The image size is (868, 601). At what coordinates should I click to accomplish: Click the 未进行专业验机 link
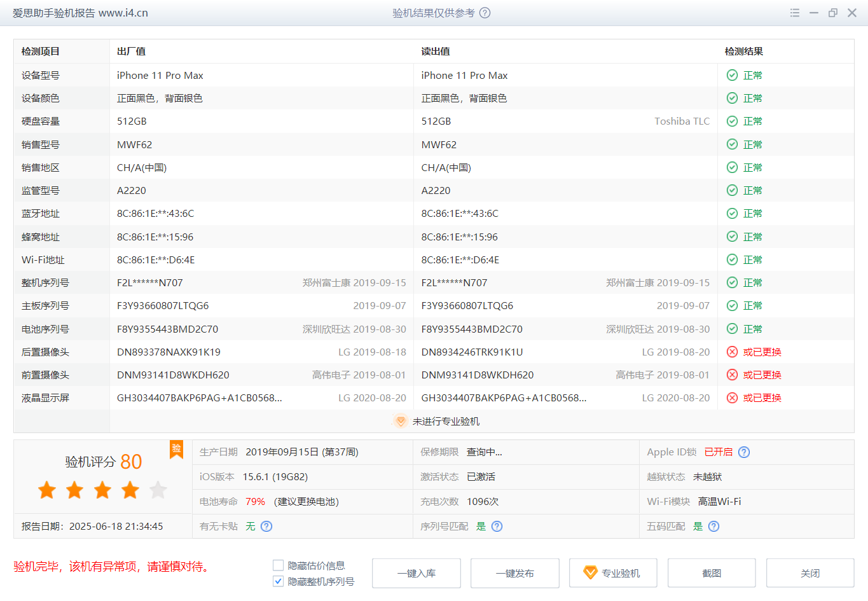click(x=446, y=421)
